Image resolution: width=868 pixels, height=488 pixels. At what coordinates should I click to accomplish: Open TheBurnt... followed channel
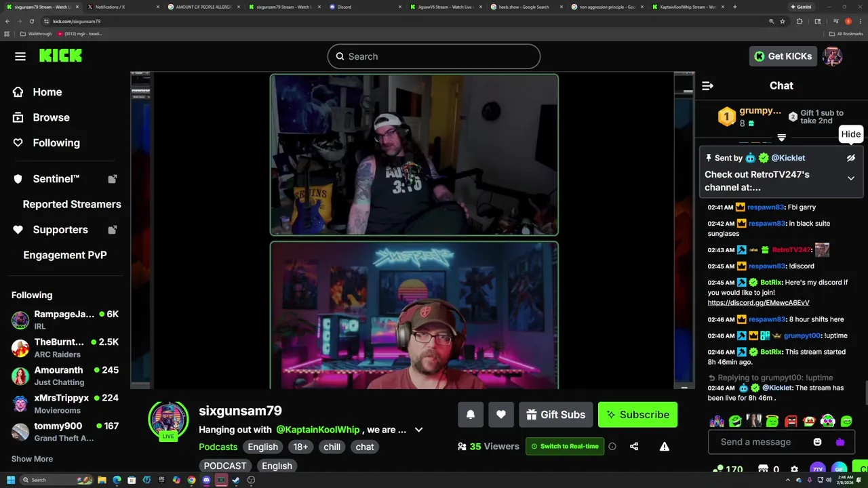tap(65, 348)
